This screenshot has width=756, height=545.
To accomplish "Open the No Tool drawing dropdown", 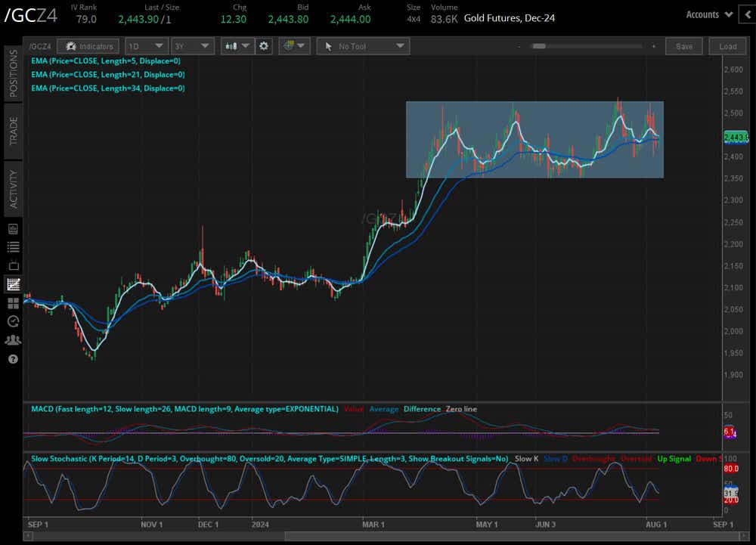I will pos(364,46).
